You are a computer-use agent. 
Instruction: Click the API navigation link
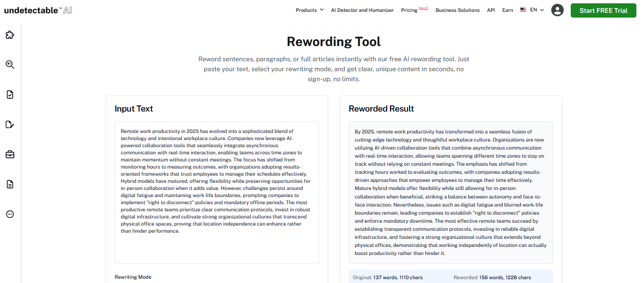click(491, 10)
